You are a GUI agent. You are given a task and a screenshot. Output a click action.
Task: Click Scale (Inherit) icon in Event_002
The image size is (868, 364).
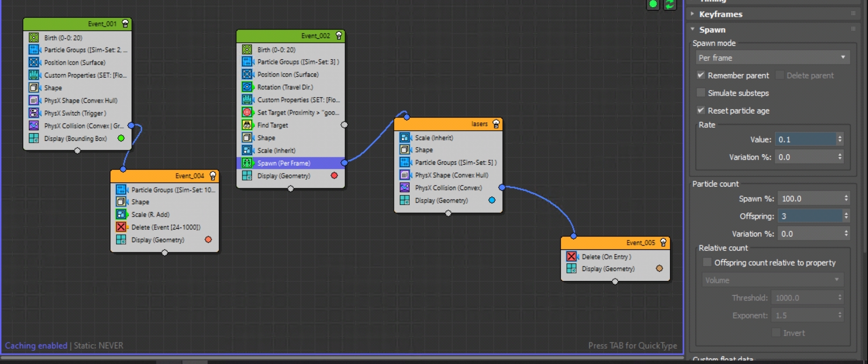pos(247,150)
